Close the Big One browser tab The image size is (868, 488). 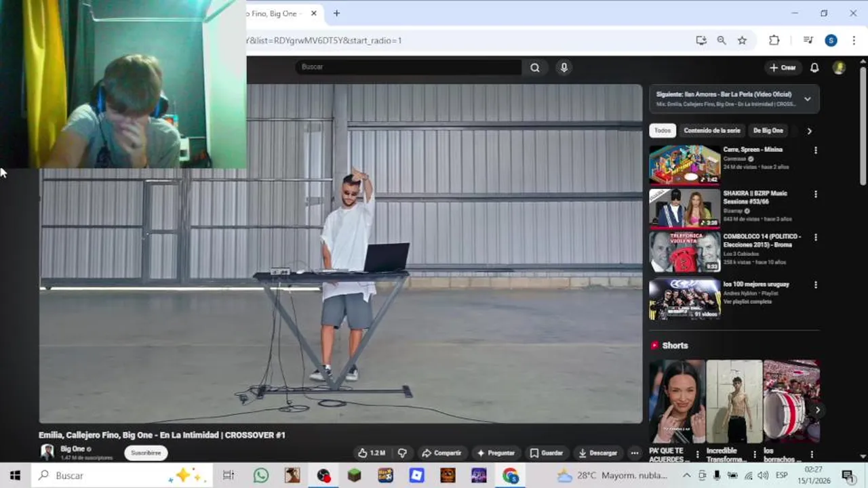[x=314, y=14]
